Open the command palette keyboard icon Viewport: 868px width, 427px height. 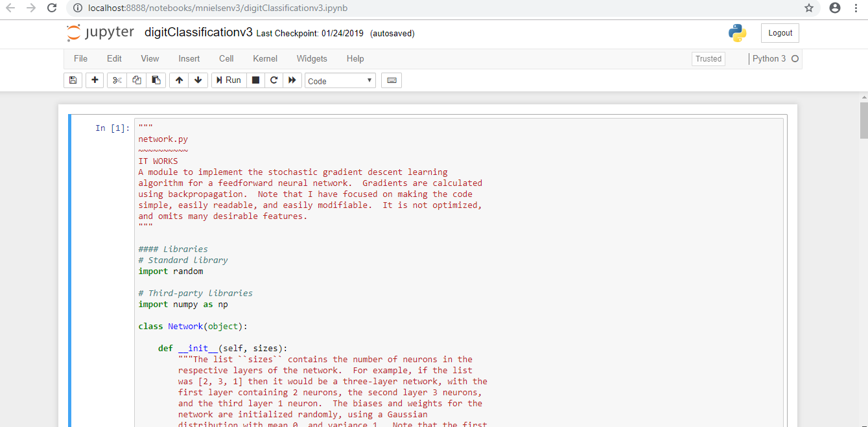click(391, 80)
